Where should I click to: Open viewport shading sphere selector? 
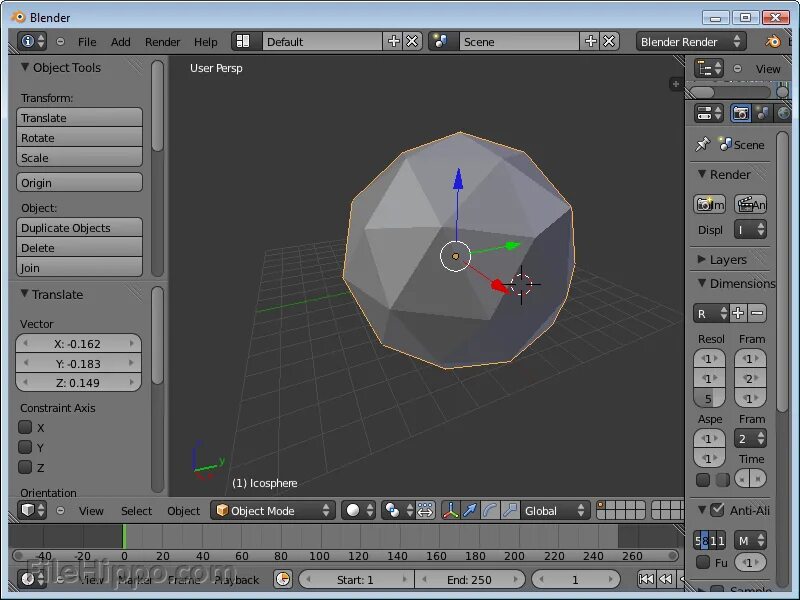pos(359,510)
